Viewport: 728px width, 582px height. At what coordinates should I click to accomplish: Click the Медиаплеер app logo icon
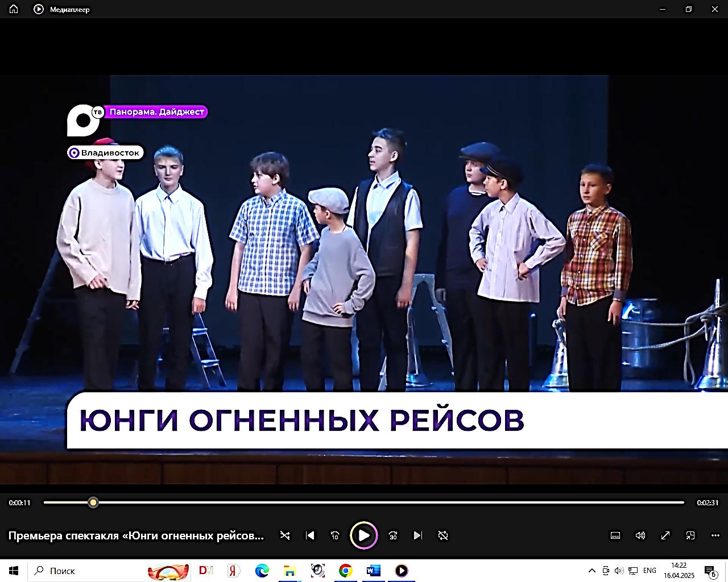coord(39,9)
